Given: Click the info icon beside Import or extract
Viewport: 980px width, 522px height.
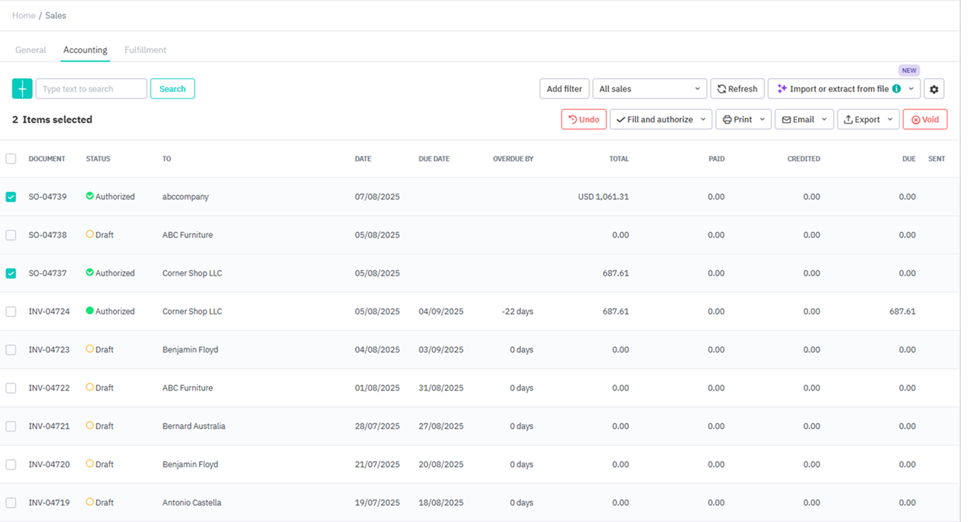Looking at the screenshot, I should pos(897,89).
